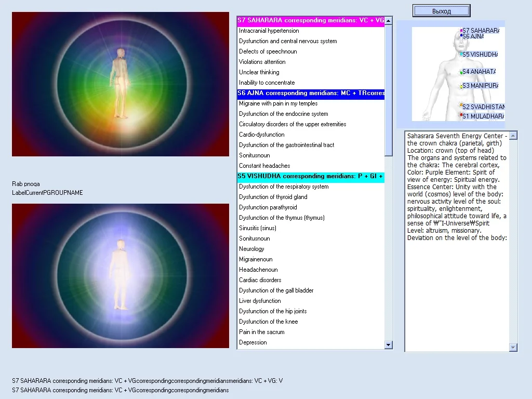Select 'Migrainenoun' row

(x=311, y=259)
